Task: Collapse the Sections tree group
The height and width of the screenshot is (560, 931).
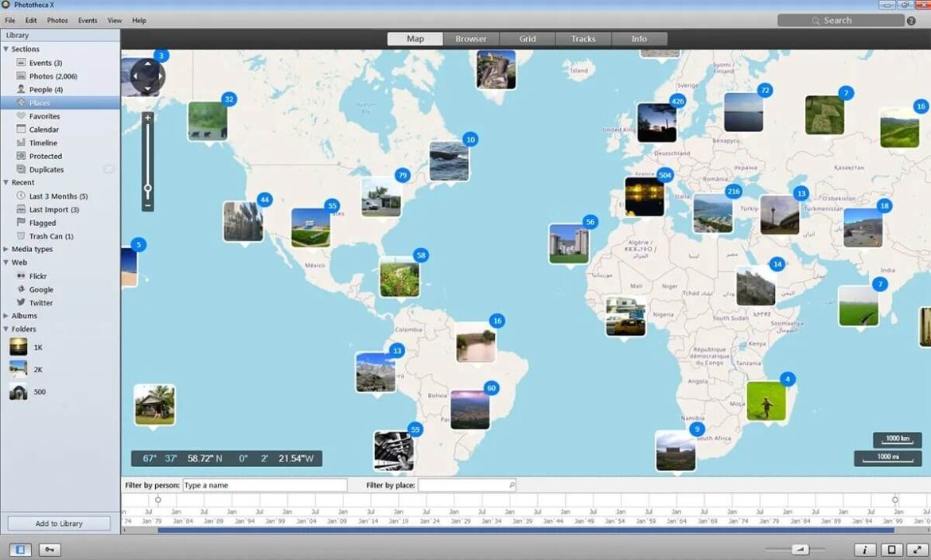Action: click(x=6, y=49)
